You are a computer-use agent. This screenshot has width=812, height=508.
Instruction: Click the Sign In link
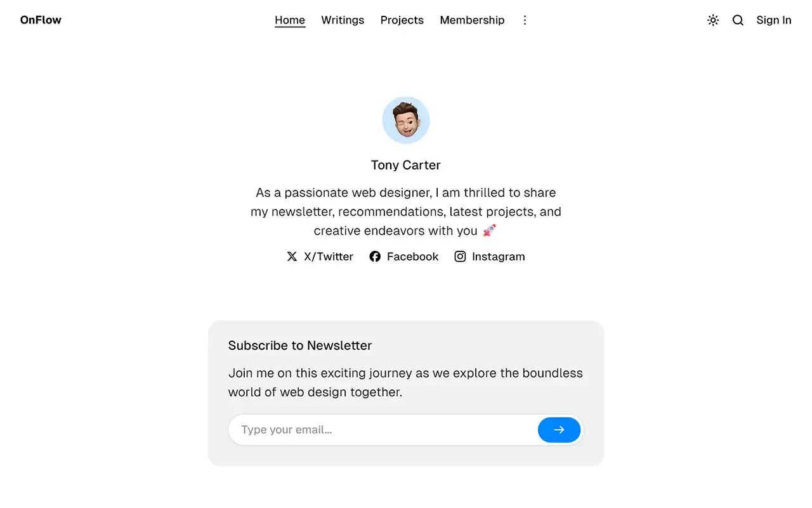(773, 20)
